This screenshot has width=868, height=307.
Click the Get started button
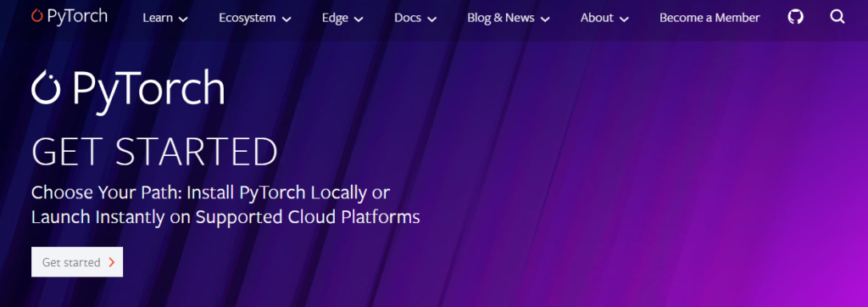tap(77, 262)
